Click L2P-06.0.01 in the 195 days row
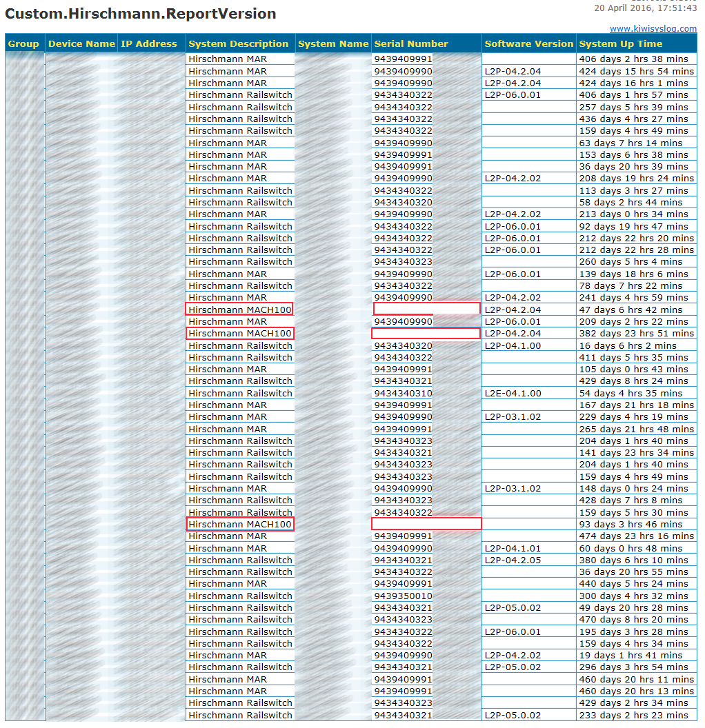The height and width of the screenshot is (728, 705). click(513, 631)
